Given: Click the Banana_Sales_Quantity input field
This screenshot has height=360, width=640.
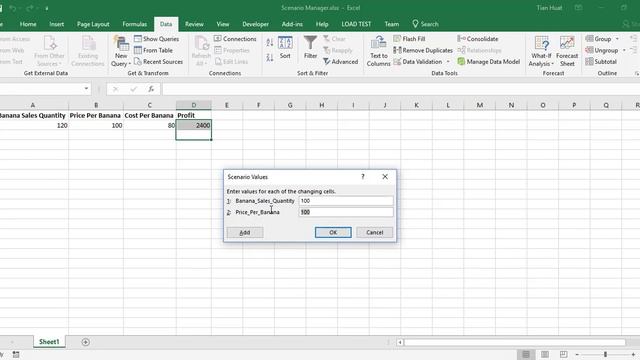Looking at the screenshot, I should click(346, 201).
